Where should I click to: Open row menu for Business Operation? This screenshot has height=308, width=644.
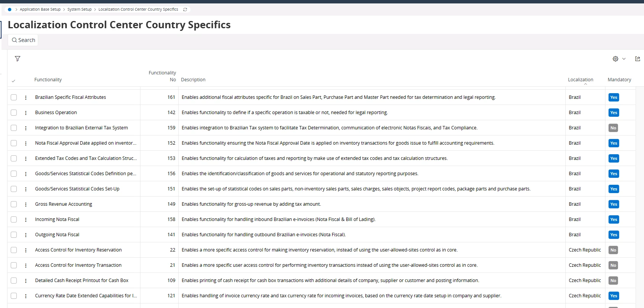(x=26, y=113)
